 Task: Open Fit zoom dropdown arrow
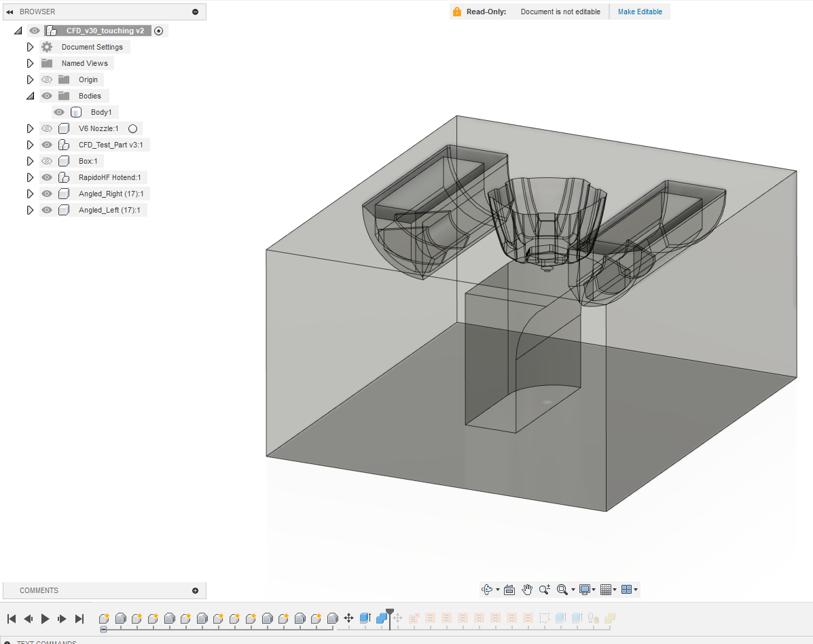coord(573,590)
